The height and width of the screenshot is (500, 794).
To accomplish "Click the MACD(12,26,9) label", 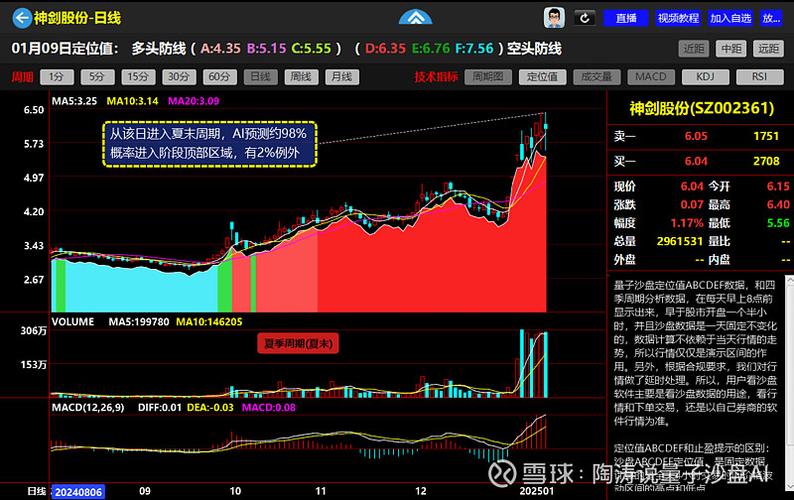I will click(x=88, y=407).
